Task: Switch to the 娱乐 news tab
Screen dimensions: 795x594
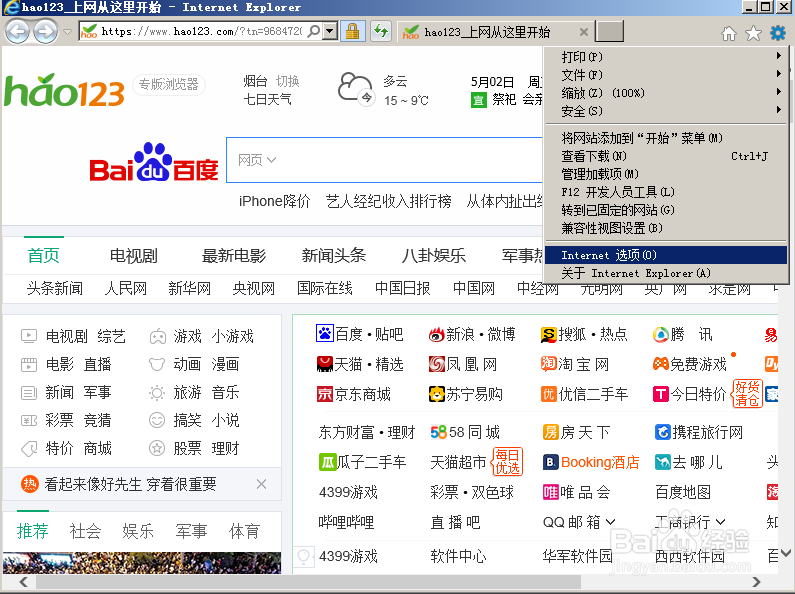Action: coord(138,531)
